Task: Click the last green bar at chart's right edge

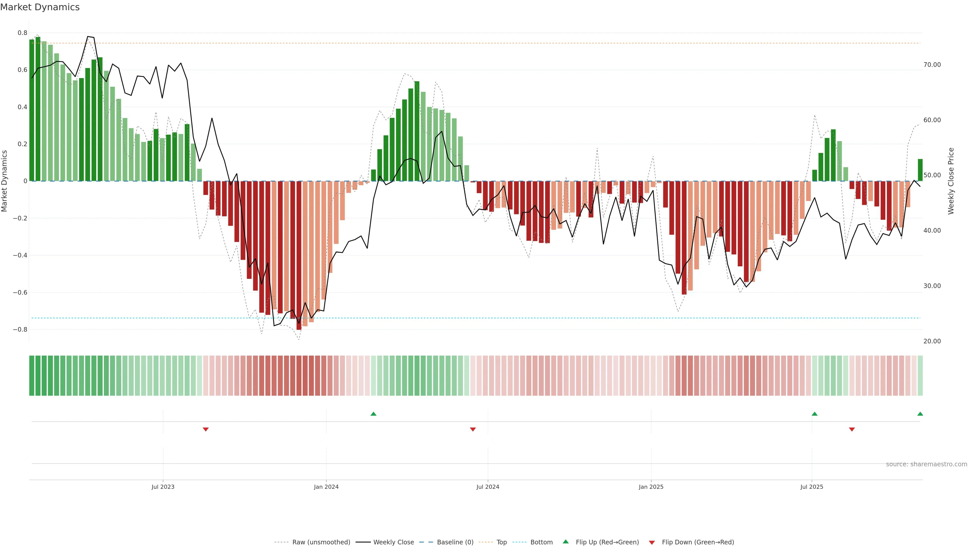Action: pyautogui.click(x=920, y=170)
